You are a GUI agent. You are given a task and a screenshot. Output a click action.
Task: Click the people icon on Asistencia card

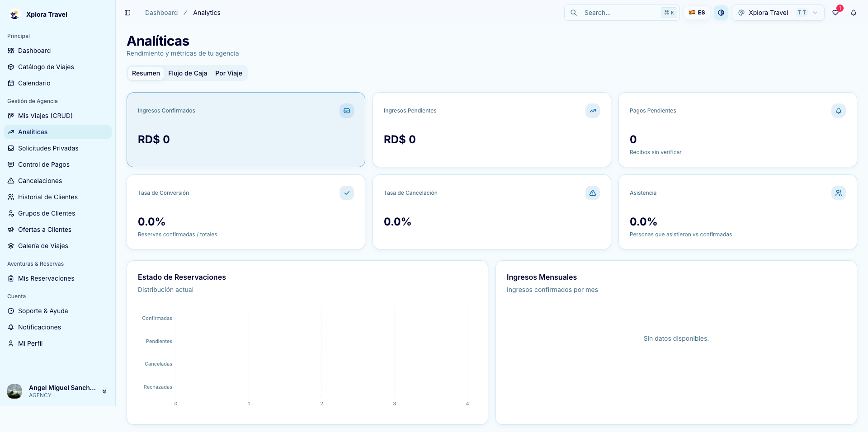(x=839, y=193)
